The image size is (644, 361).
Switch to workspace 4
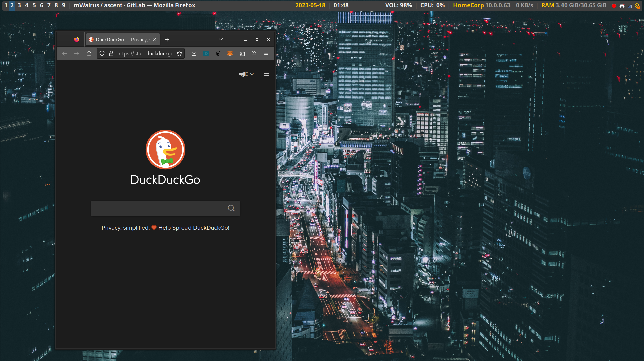point(27,5)
